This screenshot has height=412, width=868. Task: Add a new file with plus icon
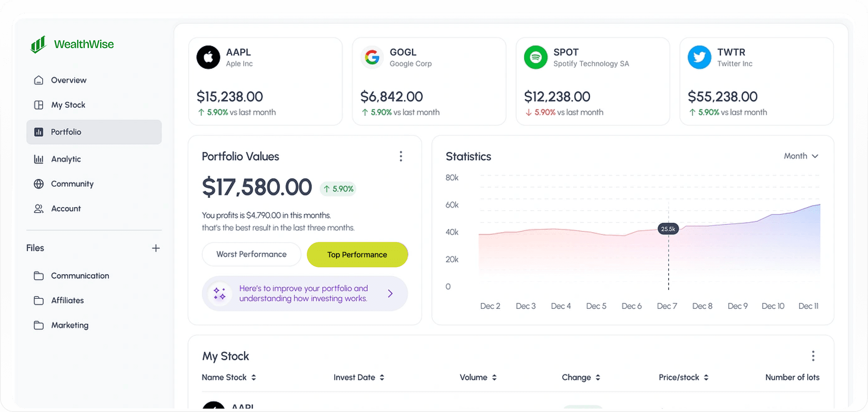(x=156, y=248)
